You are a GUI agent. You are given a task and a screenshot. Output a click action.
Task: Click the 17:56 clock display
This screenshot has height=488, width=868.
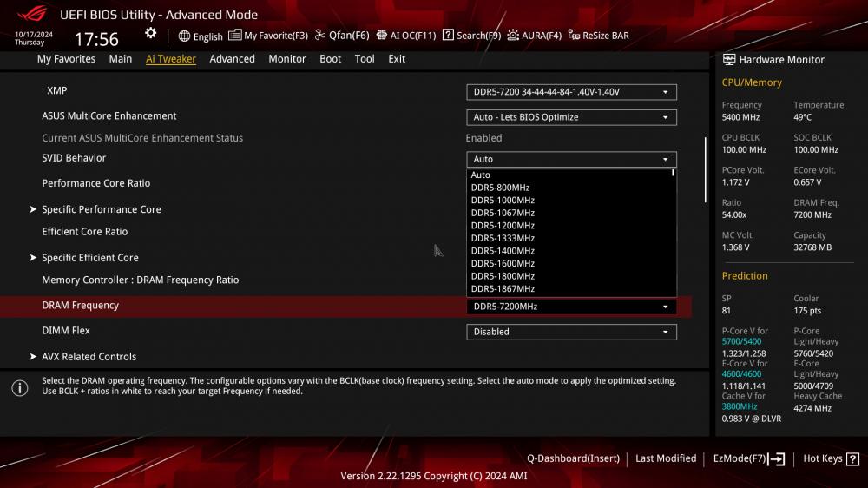96,39
